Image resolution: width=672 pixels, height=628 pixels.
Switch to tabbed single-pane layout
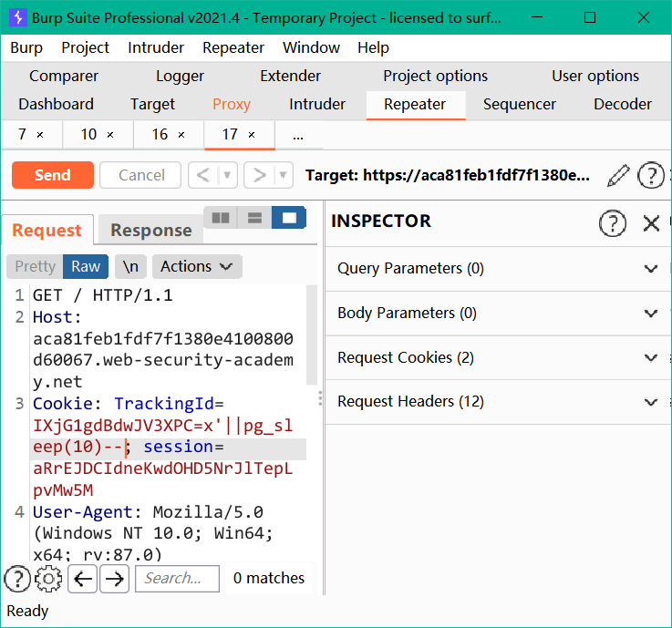click(289, 218)
